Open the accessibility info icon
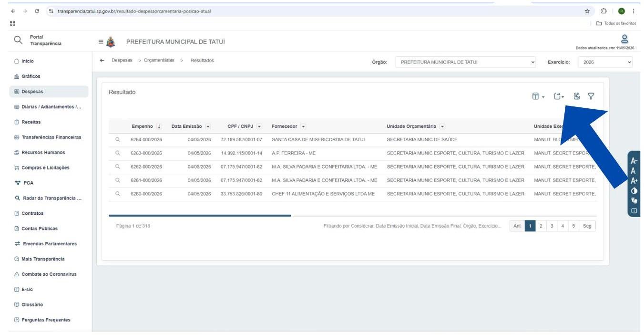This screenshot has width=644, height=335. tap(634, 210)
